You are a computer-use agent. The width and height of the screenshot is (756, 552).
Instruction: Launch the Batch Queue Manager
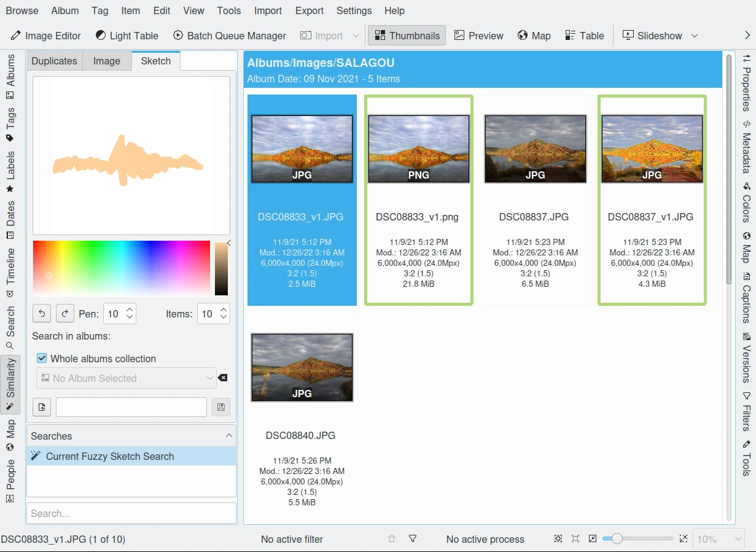click(229, 36)
